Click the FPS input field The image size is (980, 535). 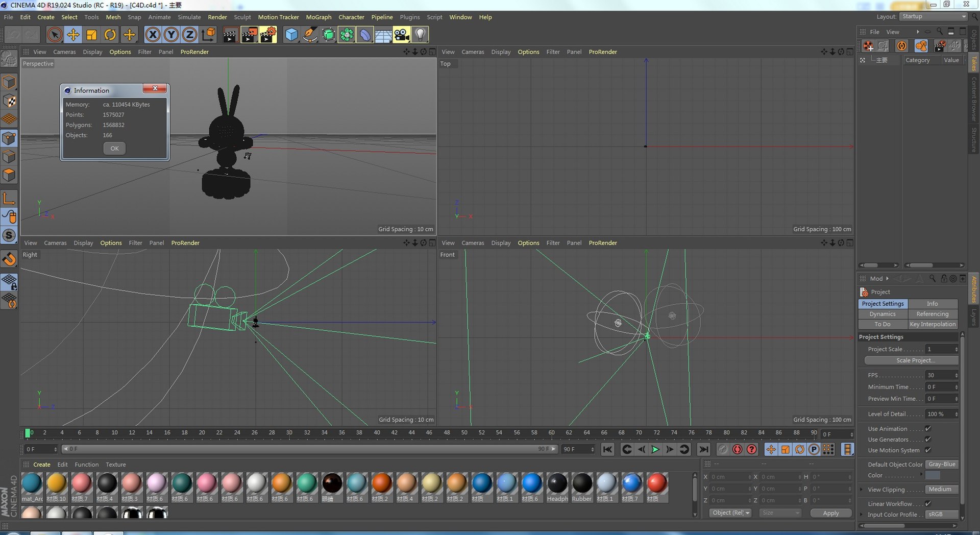(x=942, y=375)
